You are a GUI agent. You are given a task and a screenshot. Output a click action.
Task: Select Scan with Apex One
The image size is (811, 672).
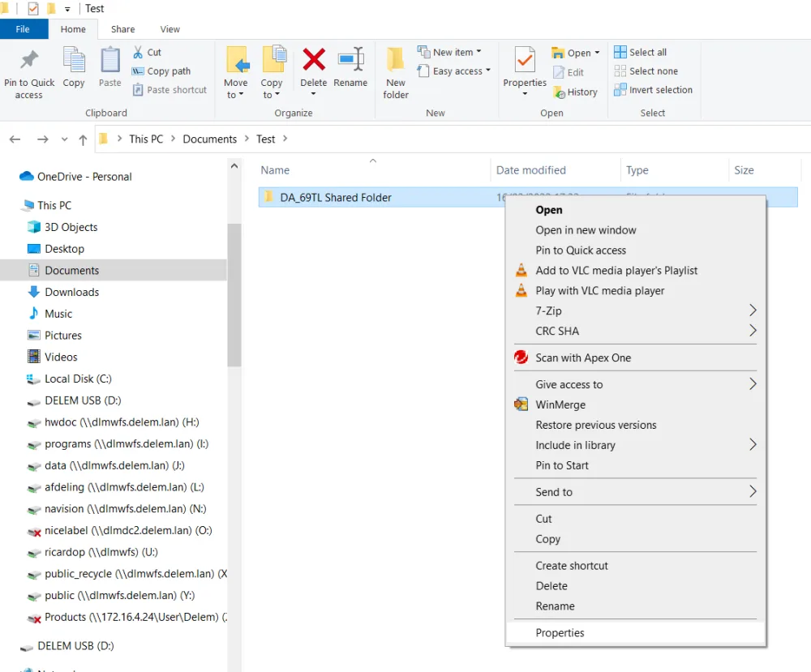point(636,357)
